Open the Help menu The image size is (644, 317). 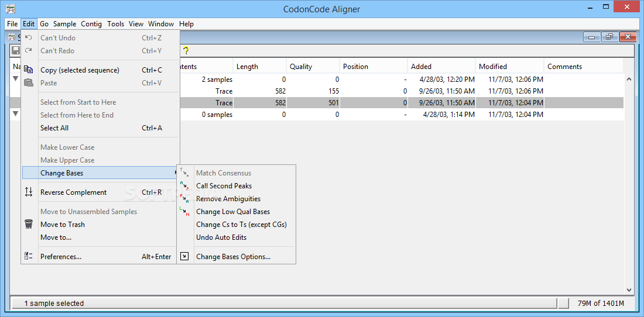(186, 24)
